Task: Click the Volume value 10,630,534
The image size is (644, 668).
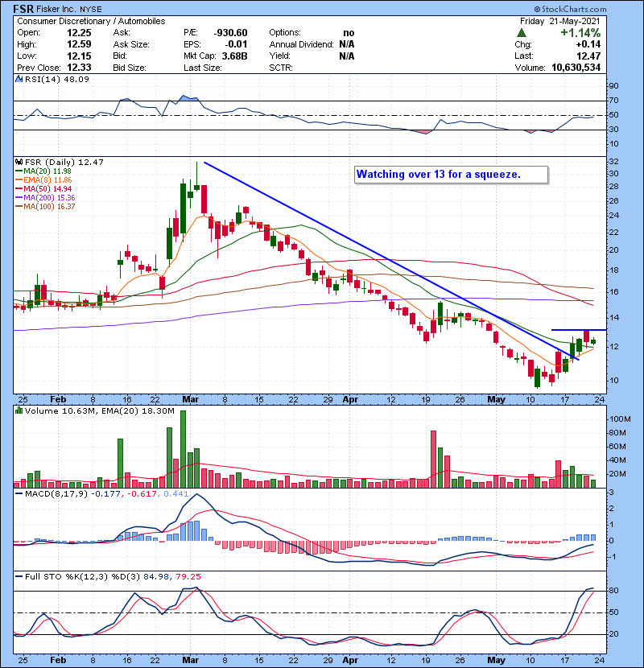Action: [x=576, y=68]
